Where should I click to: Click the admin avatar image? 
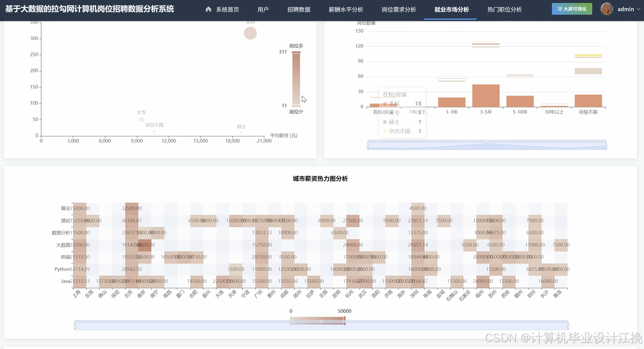tap(606, 9)
